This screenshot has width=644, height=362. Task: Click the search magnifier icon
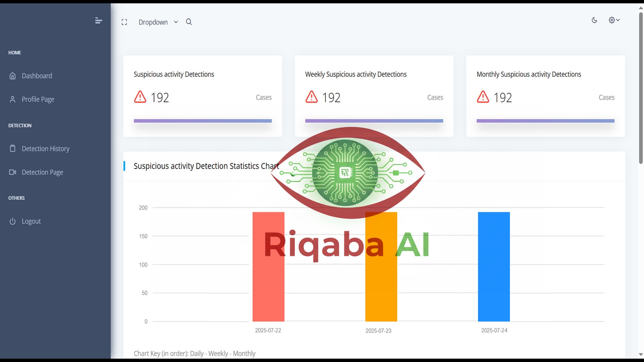pos(189,22)
